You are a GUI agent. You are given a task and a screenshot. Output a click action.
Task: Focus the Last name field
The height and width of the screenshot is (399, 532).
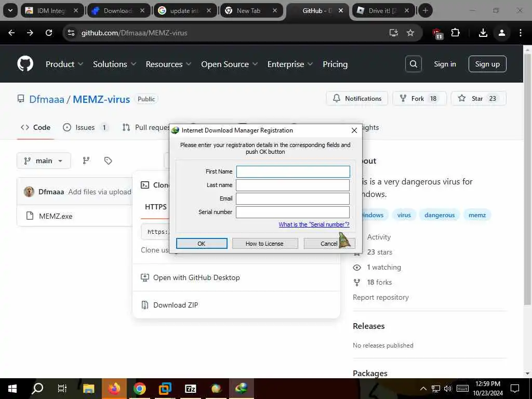(293, 185)
